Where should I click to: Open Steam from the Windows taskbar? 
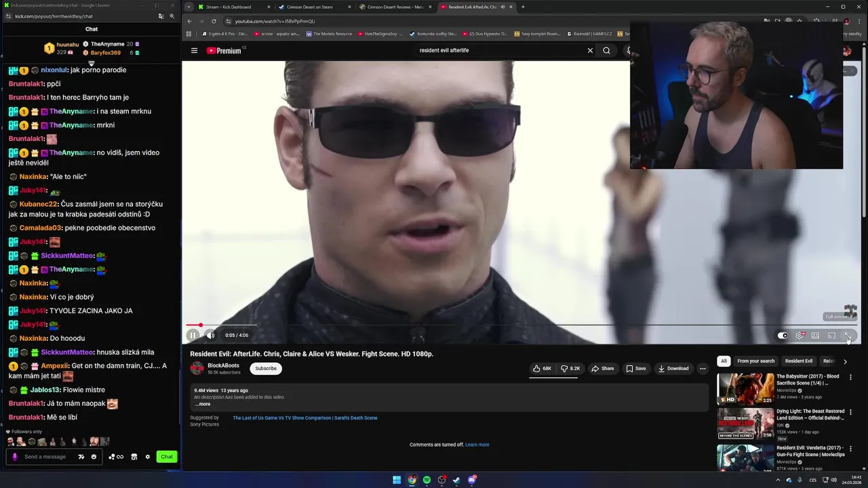point(456,480)
